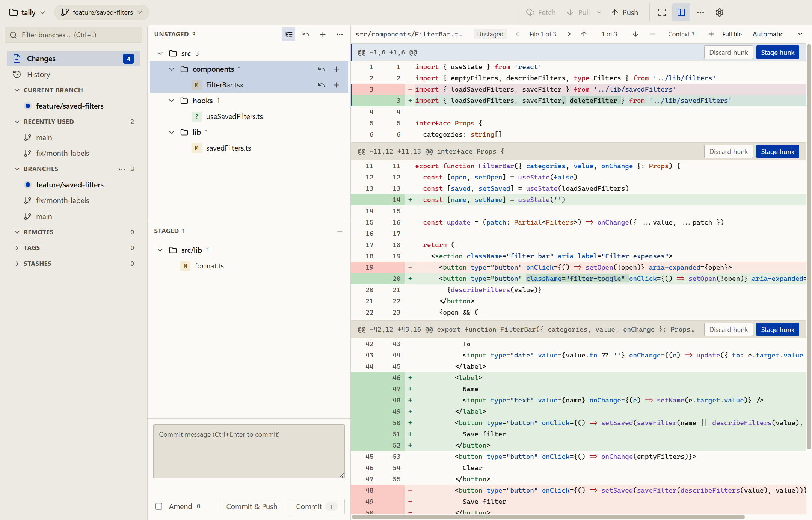Focus the Filter branches search field
Viewport: 812px width, 520px height.
73,35
